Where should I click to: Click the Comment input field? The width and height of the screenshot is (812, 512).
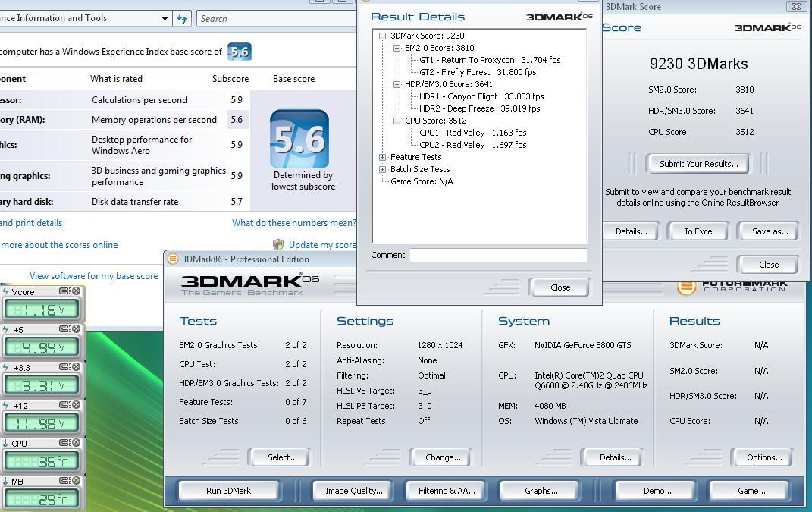point(498,255)
